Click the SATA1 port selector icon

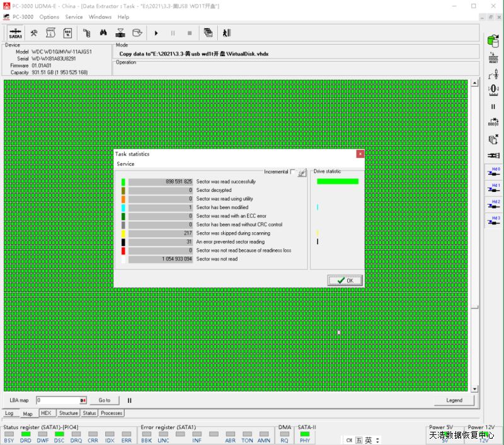15,33
